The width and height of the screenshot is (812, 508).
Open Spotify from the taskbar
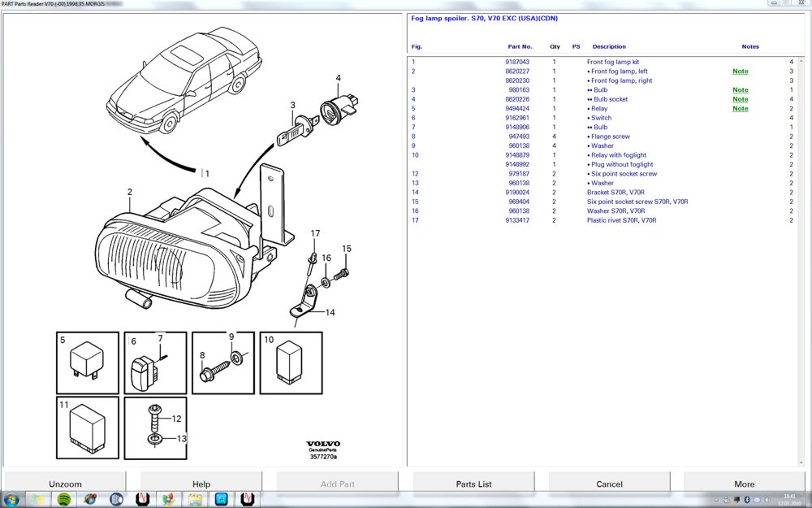pyautogui.click(x=64, y=499)
